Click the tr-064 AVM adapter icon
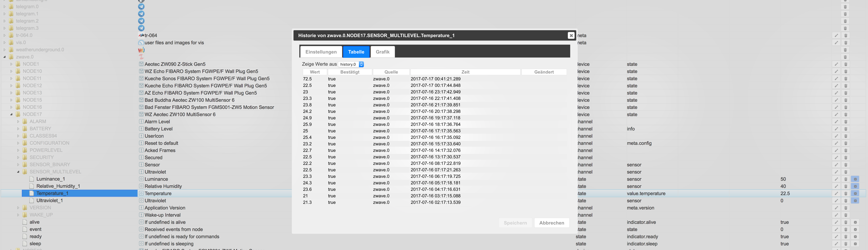This screenshot has height=250, width=868. pos(141,35)
